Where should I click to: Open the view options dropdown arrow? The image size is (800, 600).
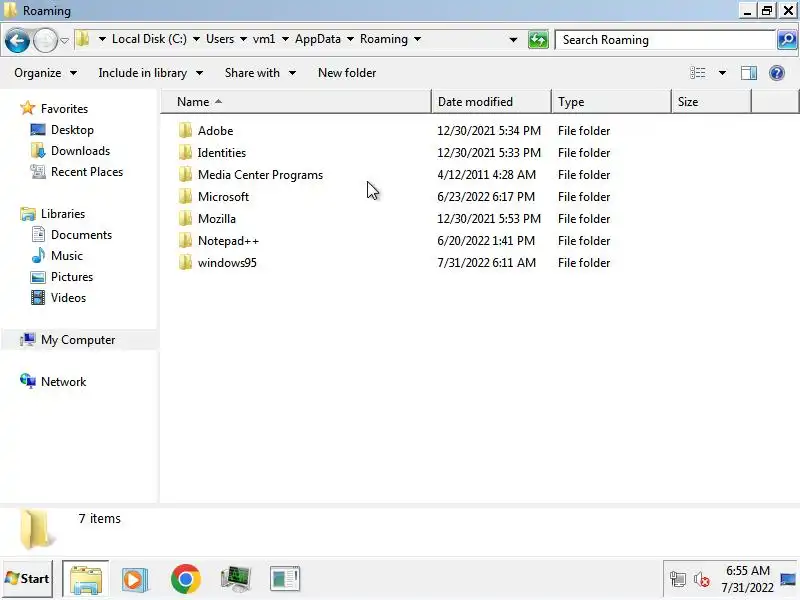[x=722, y=73]
